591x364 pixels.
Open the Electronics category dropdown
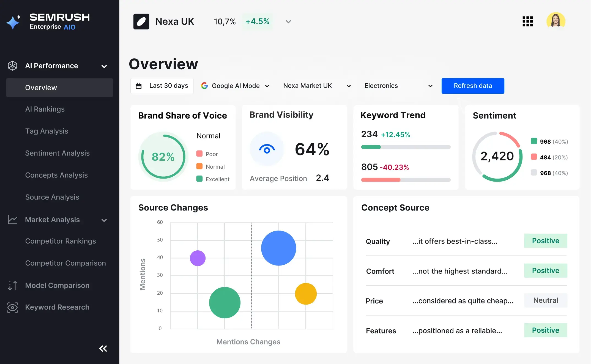tap(430, 86)
